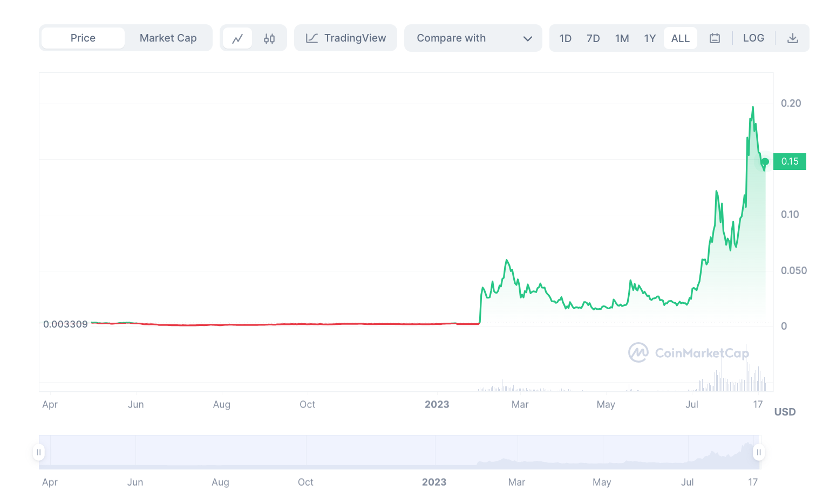
Task: Click the left range slider handle
Action: point(39,452)
